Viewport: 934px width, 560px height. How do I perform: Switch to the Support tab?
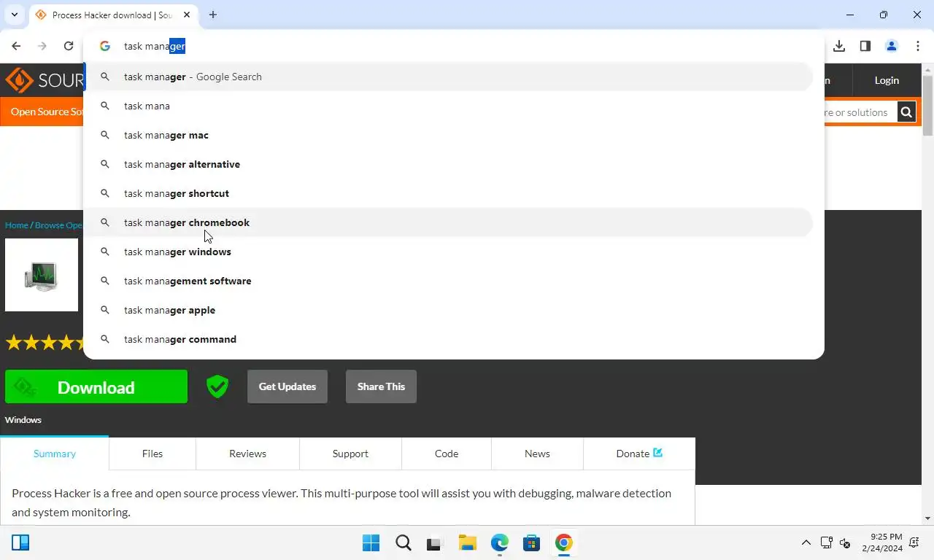350,454
